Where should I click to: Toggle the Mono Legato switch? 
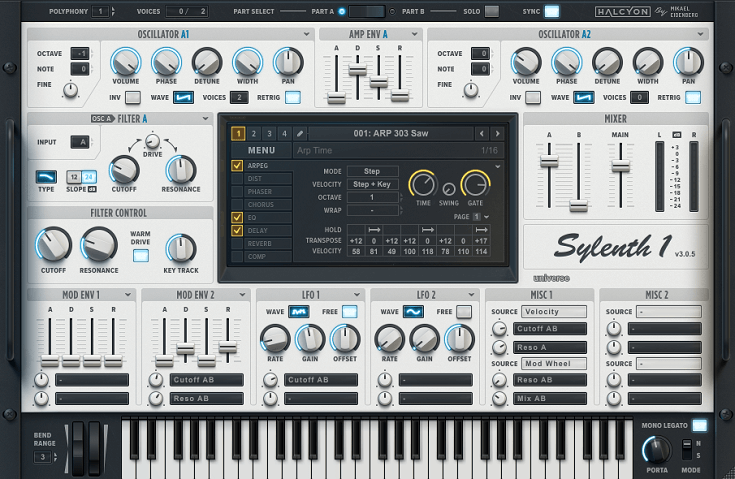(699, 425)
